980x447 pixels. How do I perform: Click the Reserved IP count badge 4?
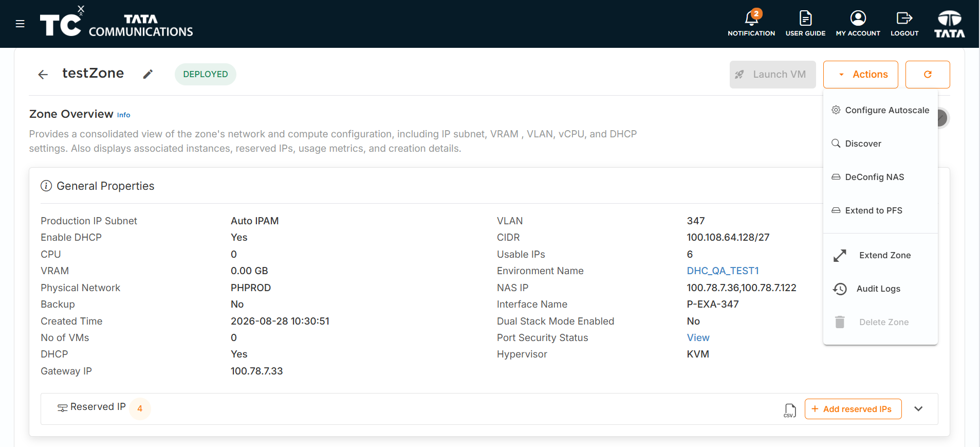[x=140, y=409]
